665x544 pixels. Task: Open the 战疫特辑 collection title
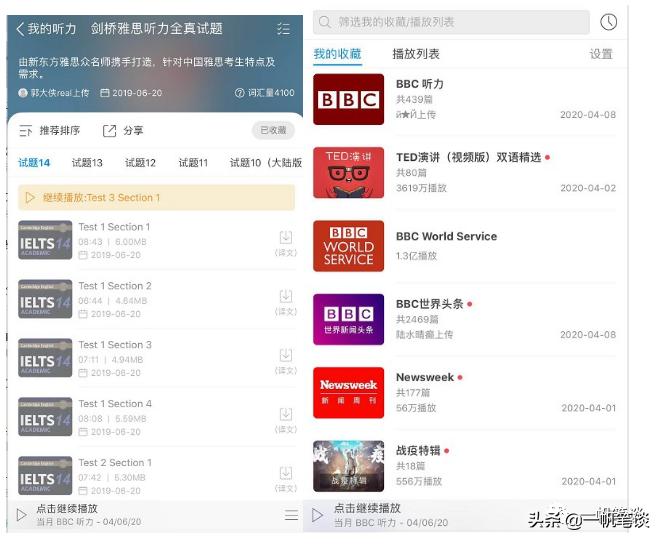pos(418,450)
